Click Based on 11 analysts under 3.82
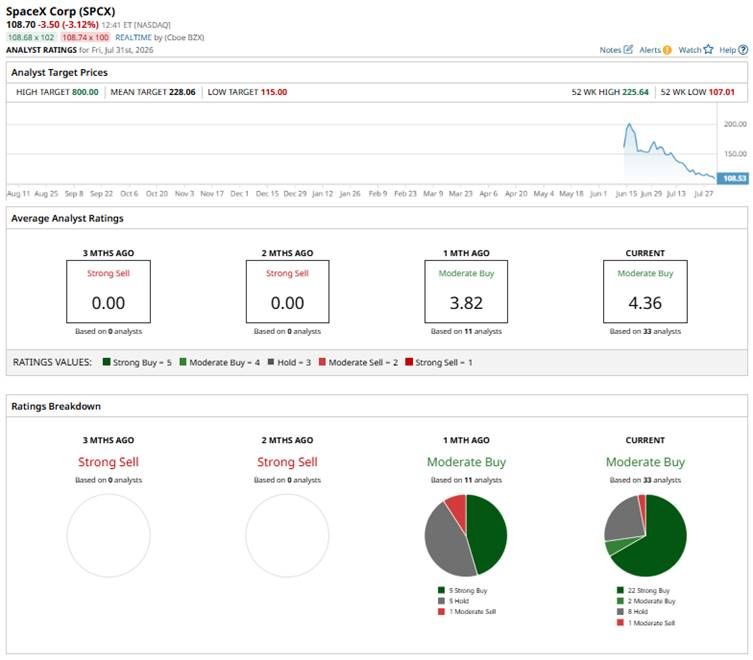 click(x=466, y=331)
